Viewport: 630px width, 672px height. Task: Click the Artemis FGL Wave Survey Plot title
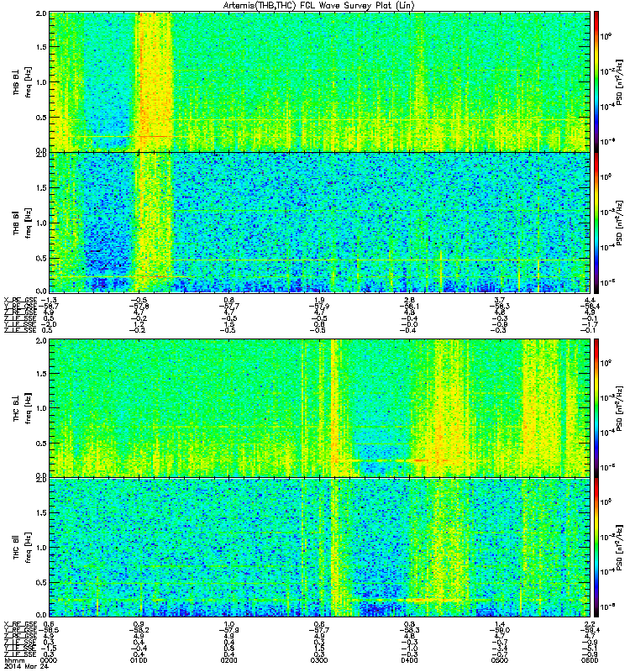pos(319,6)
